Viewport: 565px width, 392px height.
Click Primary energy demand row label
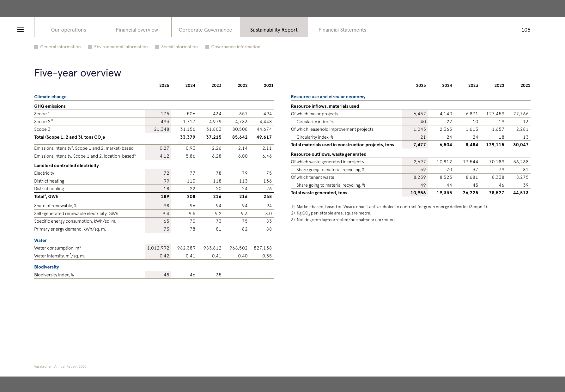(x=70, y=229)
